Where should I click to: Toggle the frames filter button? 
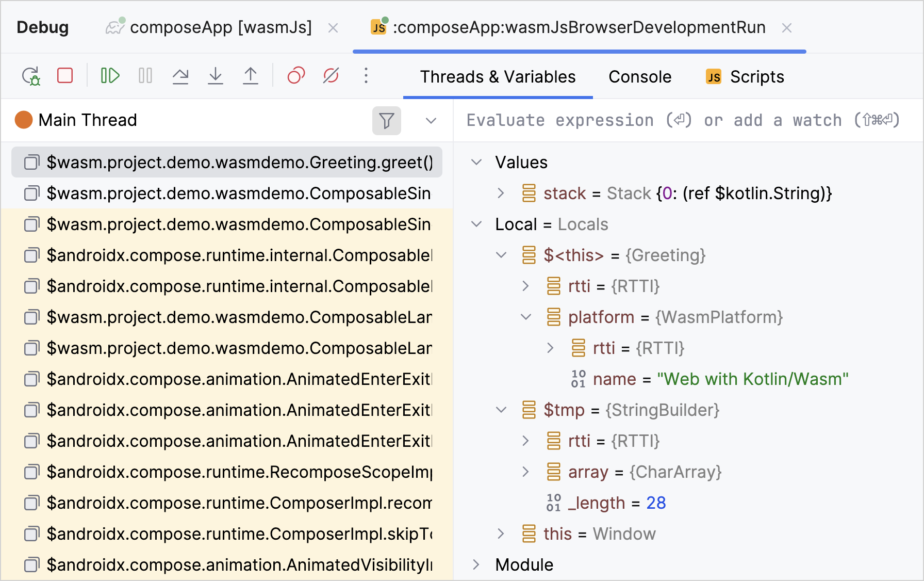[x=386, y=121]
